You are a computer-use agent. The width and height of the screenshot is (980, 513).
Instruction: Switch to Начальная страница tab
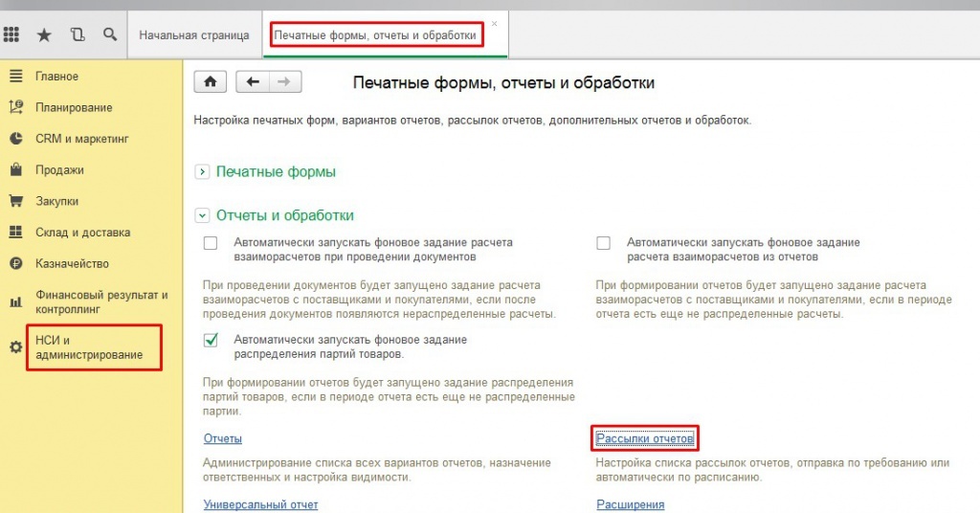coord(193,35)
